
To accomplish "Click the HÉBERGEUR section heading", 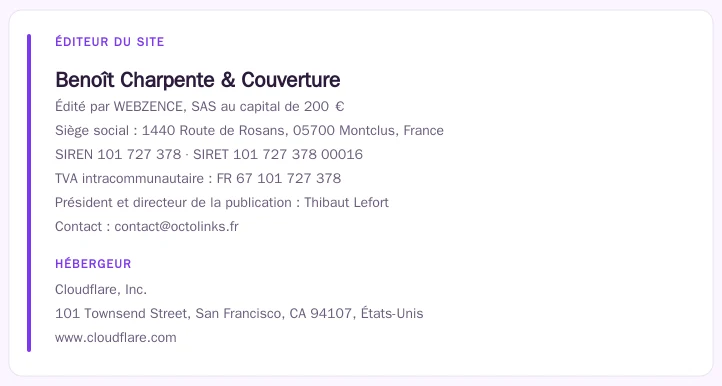I will [93, 264].
